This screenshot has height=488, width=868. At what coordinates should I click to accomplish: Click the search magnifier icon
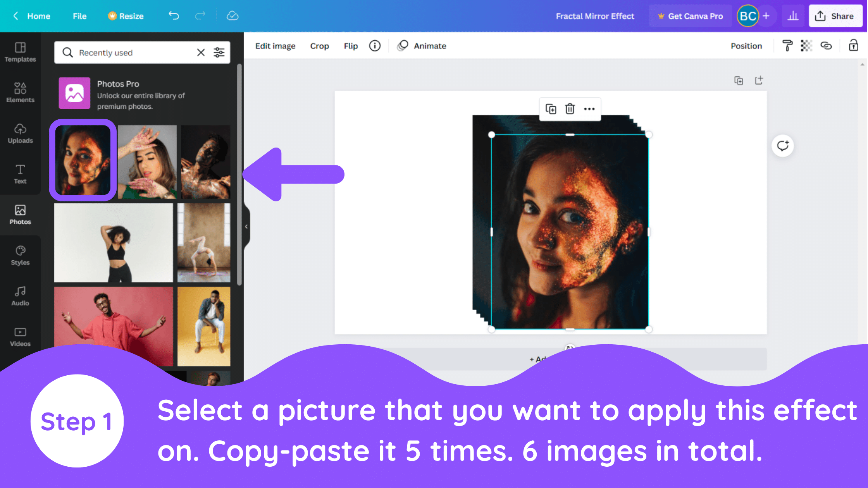point(67,52)
